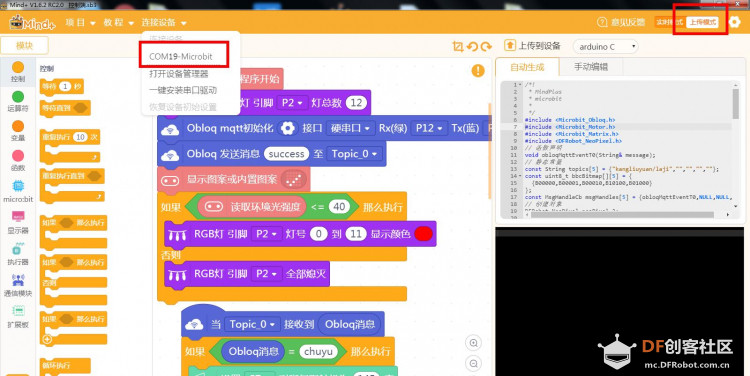
Task: Click the redo arrow icon
Action: pos(486,46)
